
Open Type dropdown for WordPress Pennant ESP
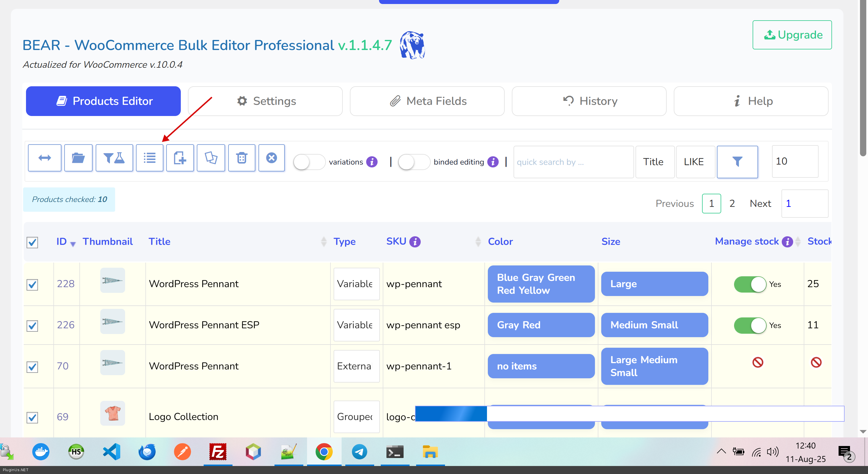[x=356, y=325]
